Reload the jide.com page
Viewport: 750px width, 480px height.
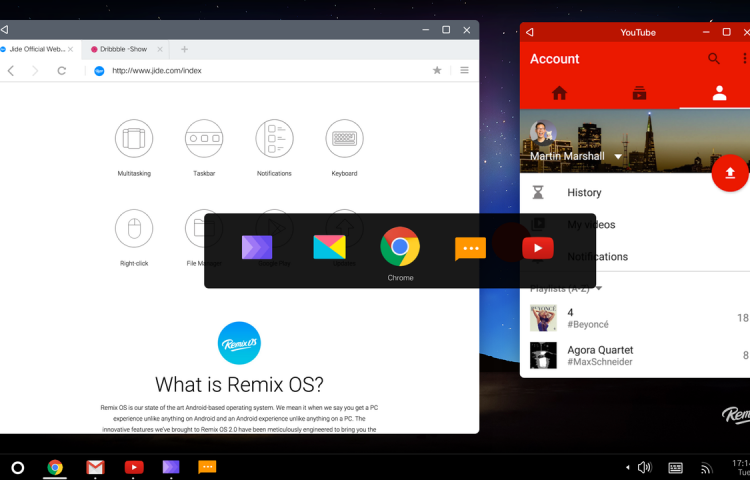[62, 71]
